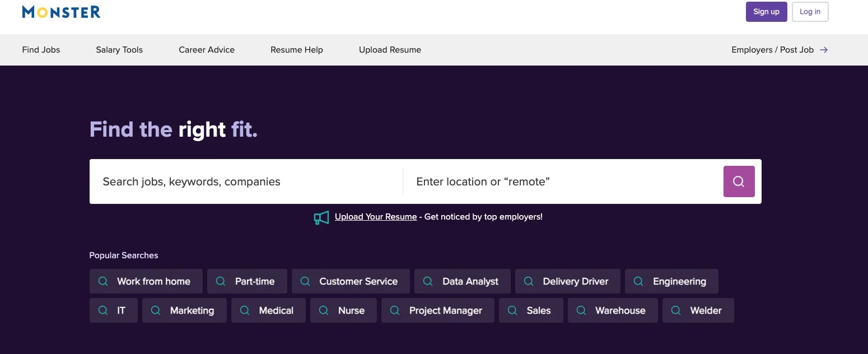Click Employers / Post Job
The width and height of the screenshot is (868, 354).
point(772,49)
